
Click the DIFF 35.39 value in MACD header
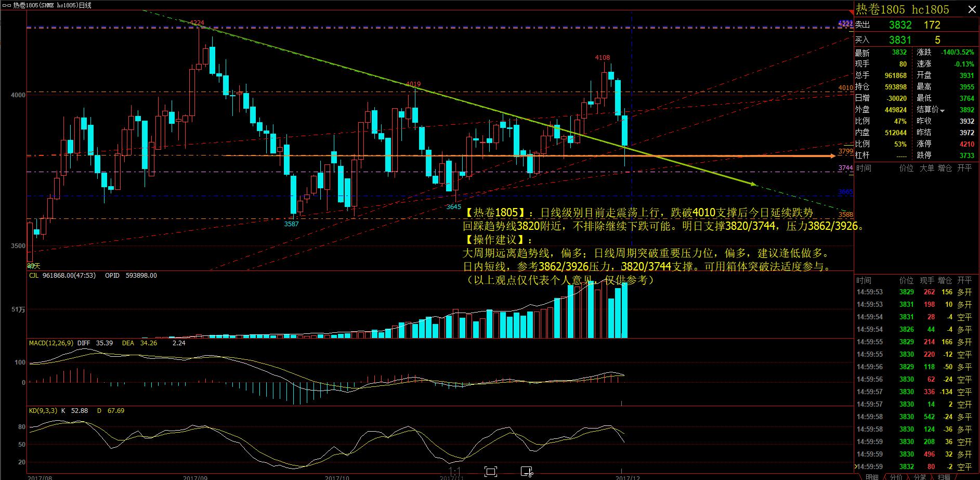tap(95, 343)
